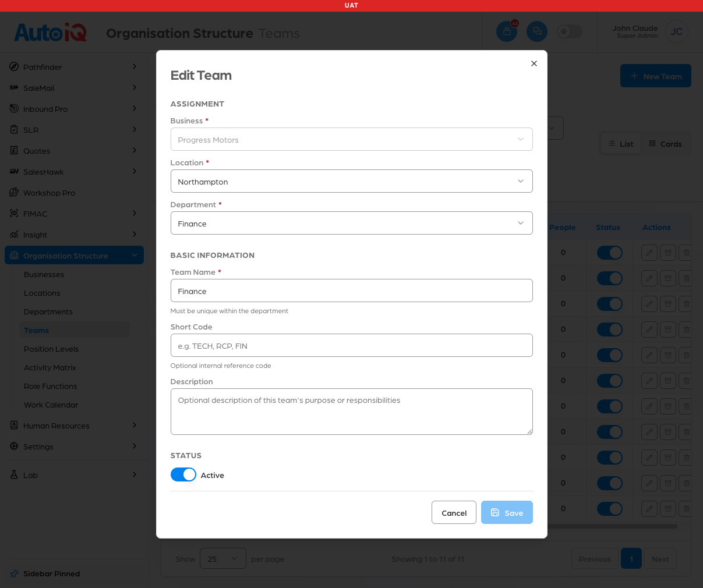Click the Quotes icon in sidebar

[x=14, y=151]
